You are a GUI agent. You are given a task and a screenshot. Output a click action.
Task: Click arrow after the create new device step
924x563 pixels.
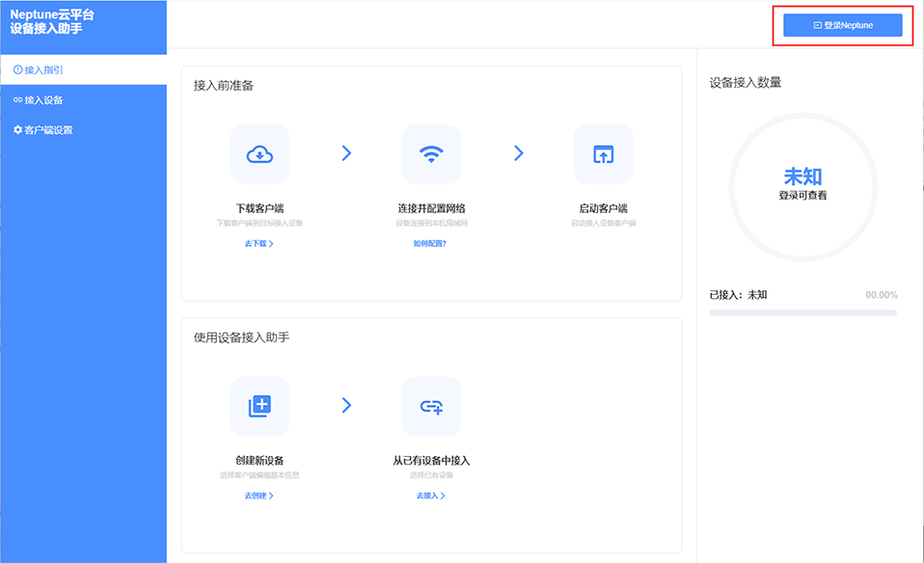click(x=346, y=406)
